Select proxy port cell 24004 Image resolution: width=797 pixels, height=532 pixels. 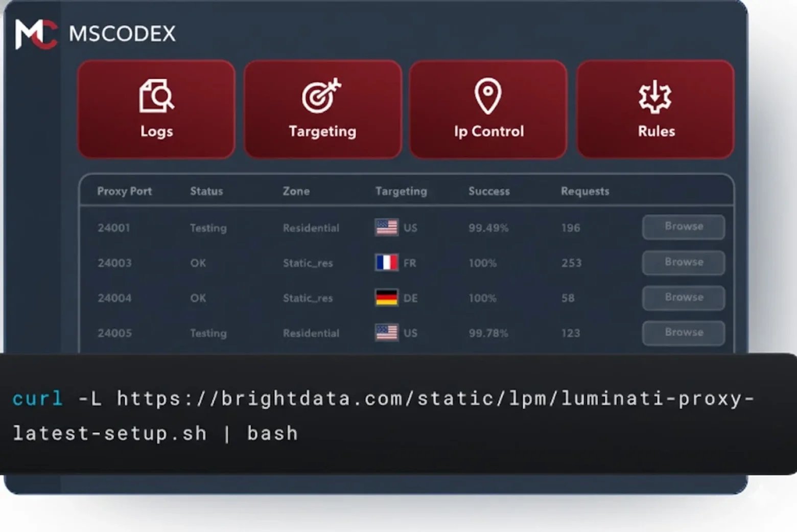coord(114,298)
